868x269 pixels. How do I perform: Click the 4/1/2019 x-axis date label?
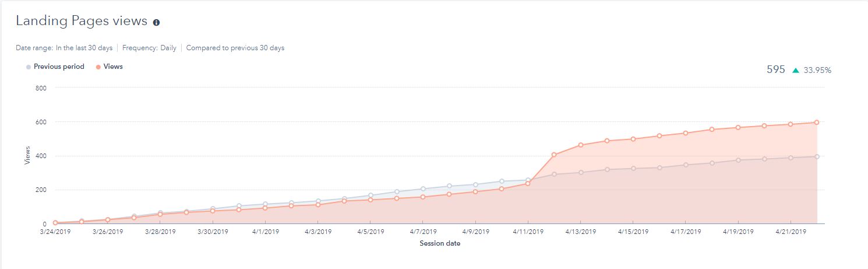click(266, 232)
